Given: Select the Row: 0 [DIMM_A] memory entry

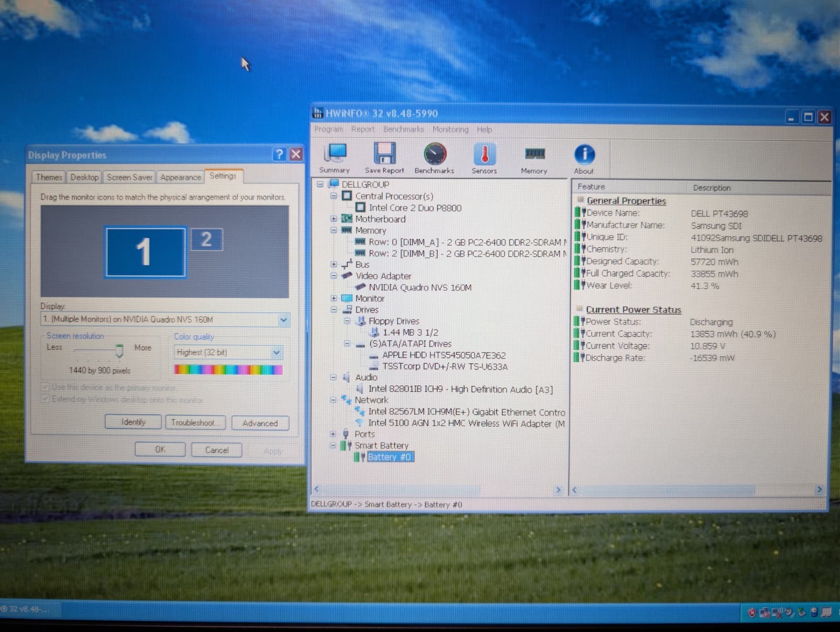Looking at the screenshot, I should [x=467, y=242].
